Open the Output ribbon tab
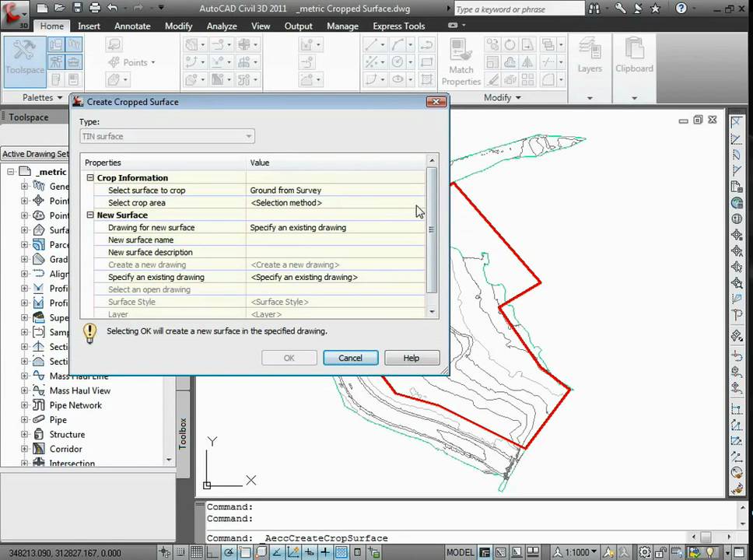Screen dimensions: 753x560 click(298, 26)
